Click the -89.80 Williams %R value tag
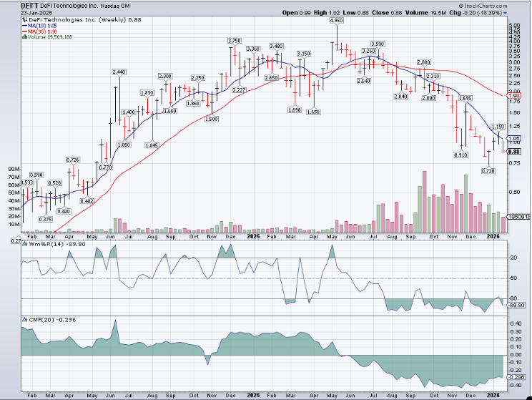 coord(516,305)
